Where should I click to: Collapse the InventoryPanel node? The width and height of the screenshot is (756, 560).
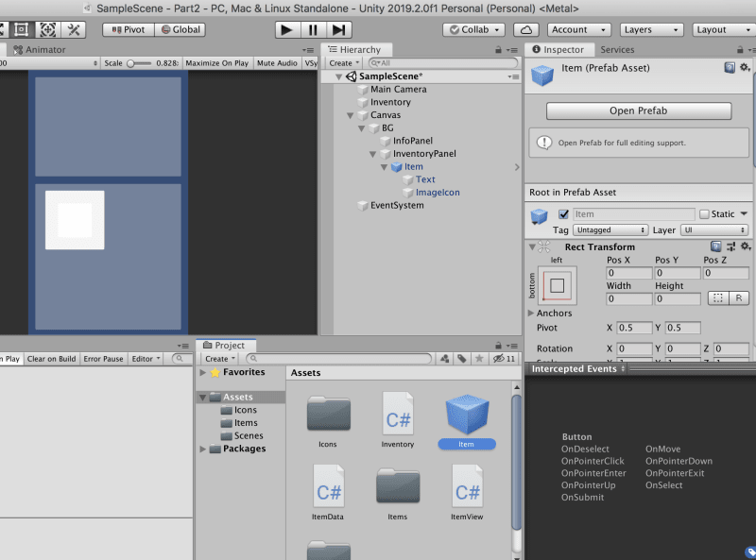[x=372, y=154]
